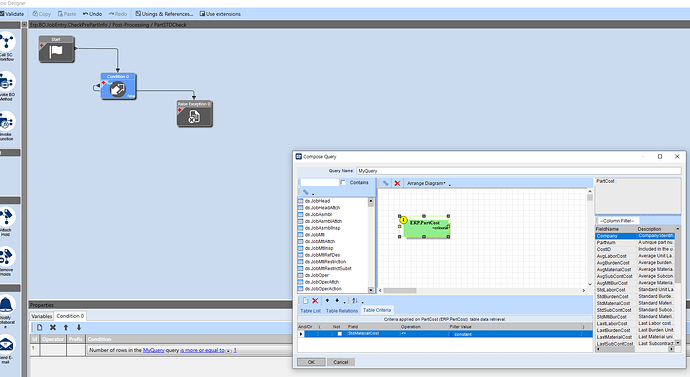Select the ERP.PartCost table in diagram

[424, 227]
